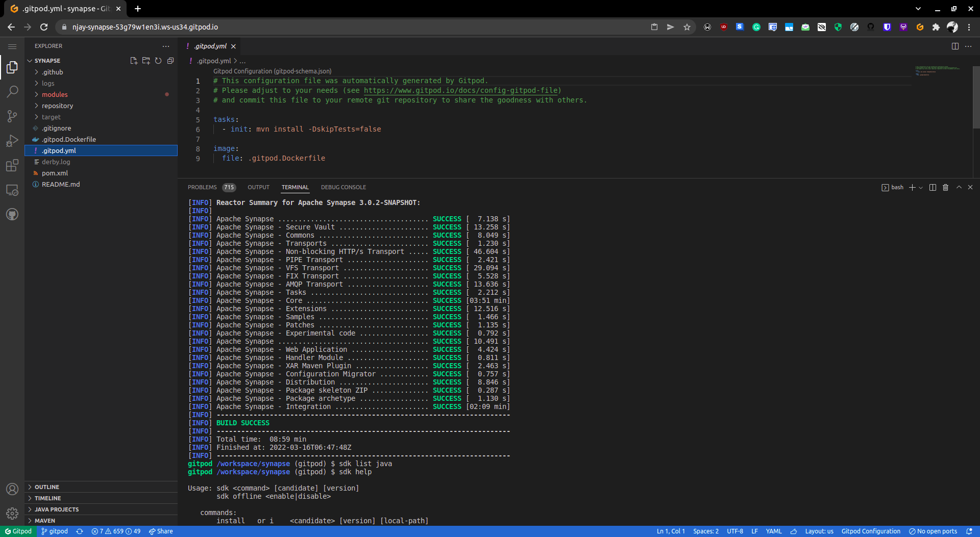
Task: Close the bottom terminal panel
Action: 970,187
